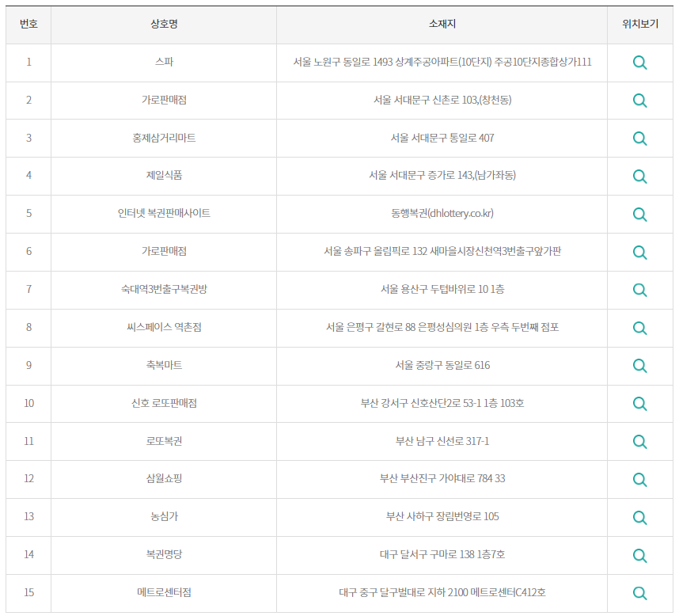Open the magnifier icon for row 6 (올림픽로 132)
Screen dimensions: 679x616
click(639, 252)
